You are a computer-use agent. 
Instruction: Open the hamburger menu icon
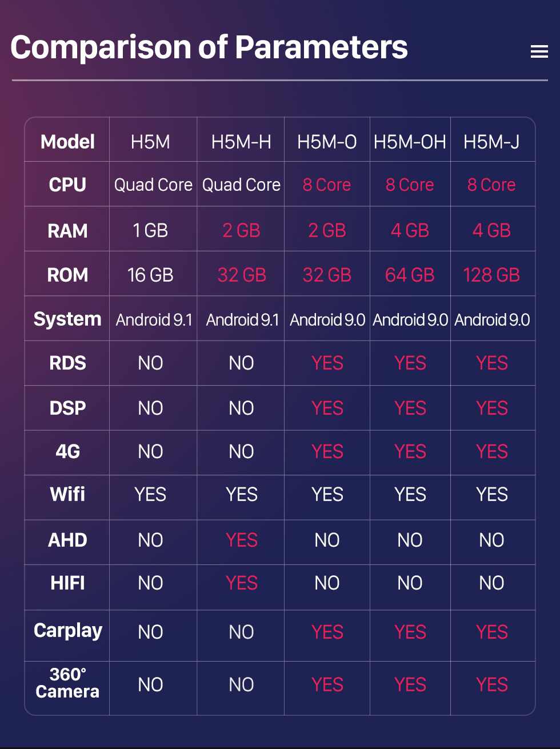539,51
